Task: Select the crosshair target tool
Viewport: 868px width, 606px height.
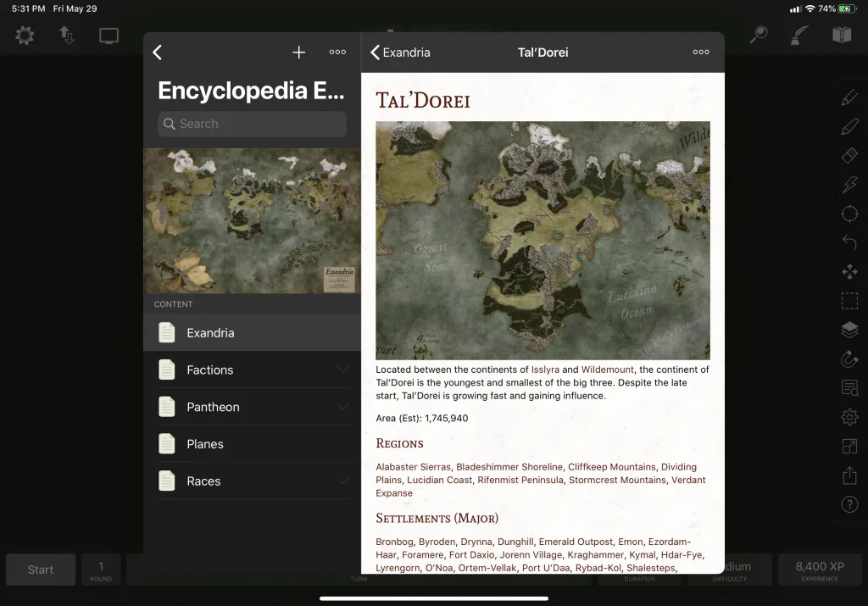Action: [849, 214]
